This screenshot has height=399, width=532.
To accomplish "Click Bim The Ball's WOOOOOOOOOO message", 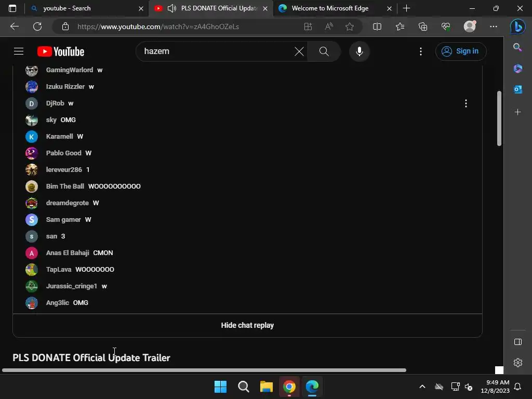I will [x=114, y=187].
